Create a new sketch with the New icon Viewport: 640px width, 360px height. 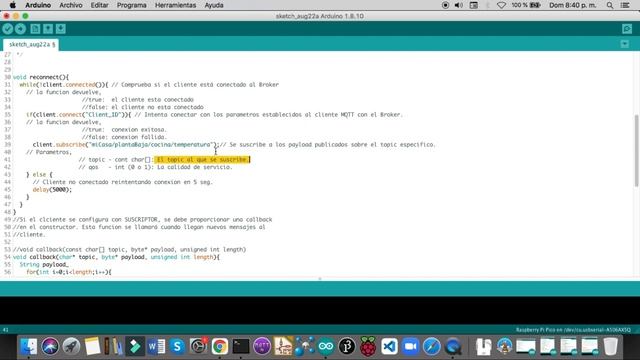[35, 29]
